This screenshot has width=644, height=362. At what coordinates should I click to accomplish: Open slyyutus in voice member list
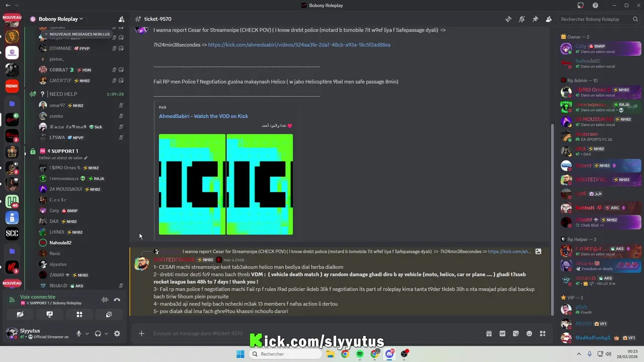pyautogui.click(x=58, y=264)
